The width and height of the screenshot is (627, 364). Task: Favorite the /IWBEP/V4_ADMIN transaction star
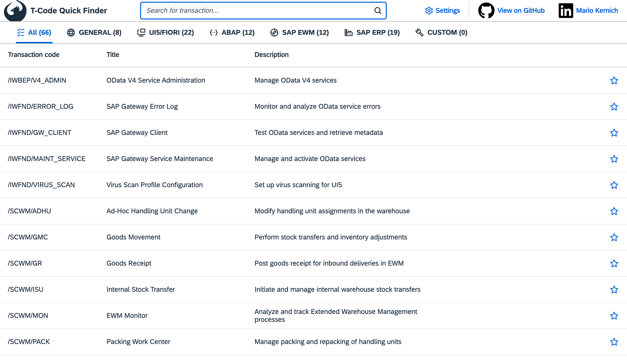coord(614,80)
